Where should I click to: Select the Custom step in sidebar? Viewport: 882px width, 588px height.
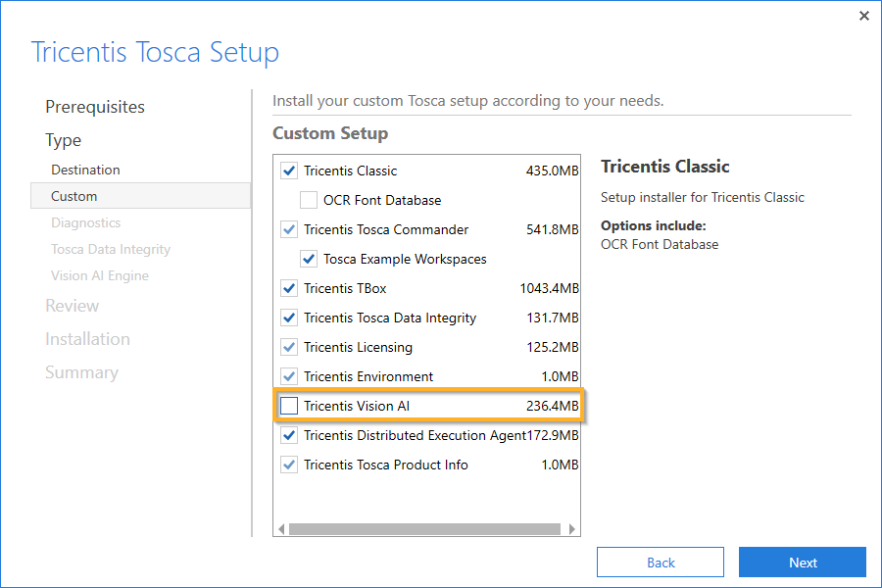74,196
